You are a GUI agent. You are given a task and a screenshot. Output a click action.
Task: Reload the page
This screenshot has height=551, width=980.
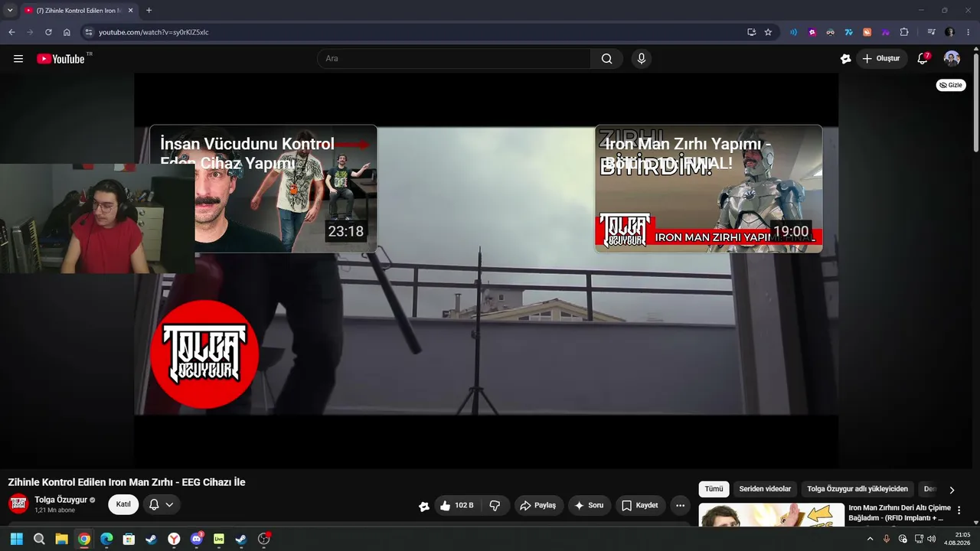[x=48, y=32]
